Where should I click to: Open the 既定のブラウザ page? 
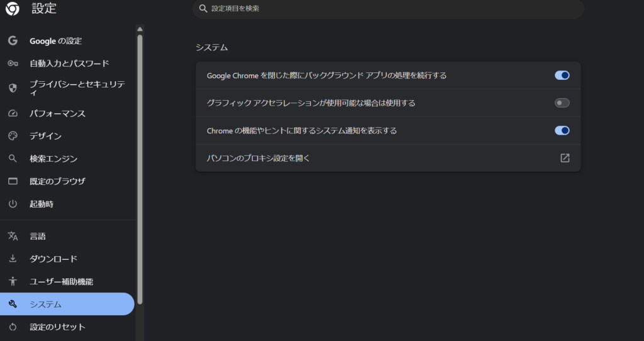point(67,181)
